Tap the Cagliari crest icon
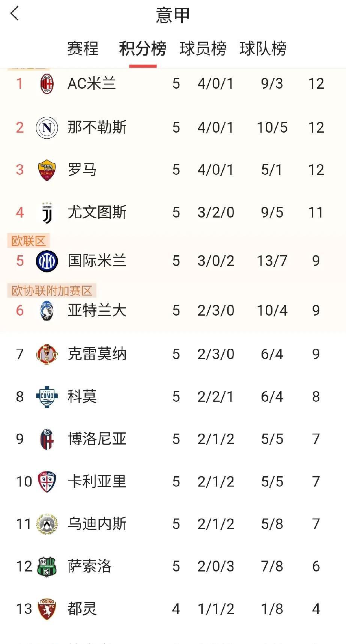346x644 pixels. [x=47, y=482]
